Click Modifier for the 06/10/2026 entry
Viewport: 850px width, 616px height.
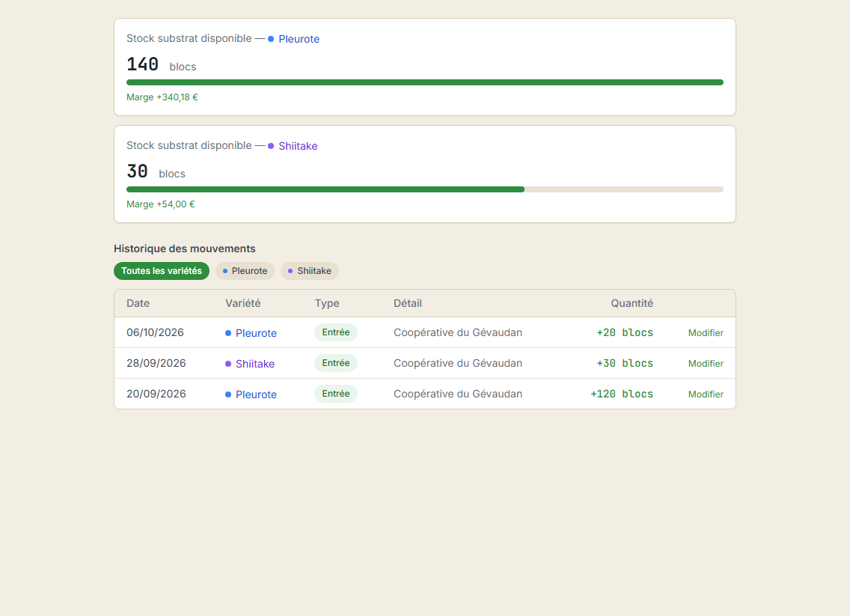click(706, 333)
